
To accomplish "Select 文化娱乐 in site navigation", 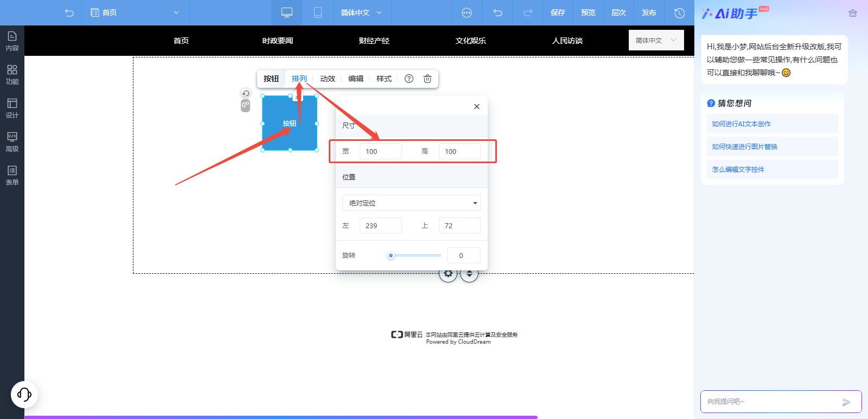I will (x=471, y=41).
